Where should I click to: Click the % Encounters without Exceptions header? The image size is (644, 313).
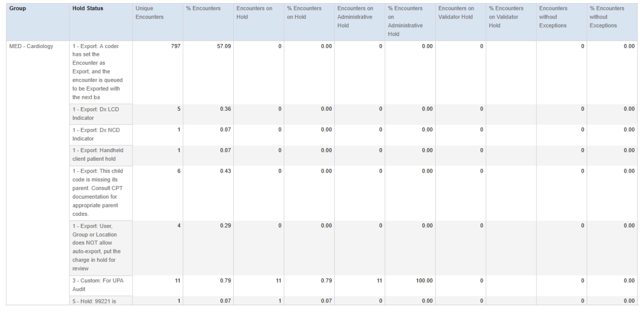pyautogui.click(x=612, y=22)
